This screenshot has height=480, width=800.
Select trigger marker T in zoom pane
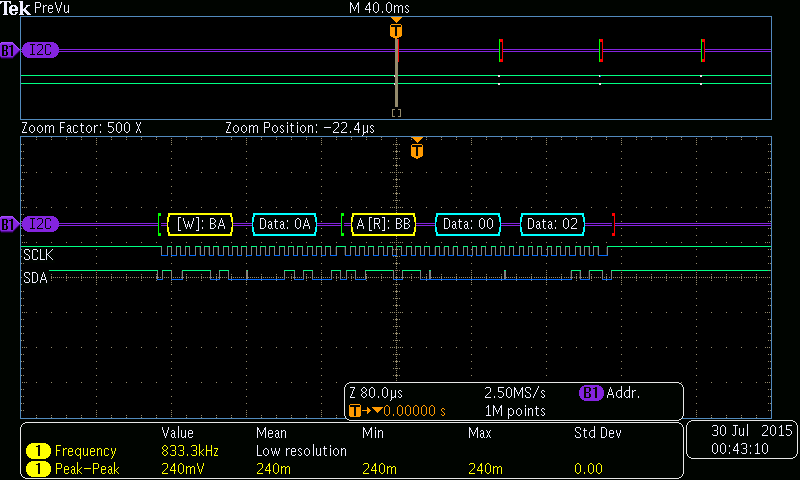click(x=417, y=149)
